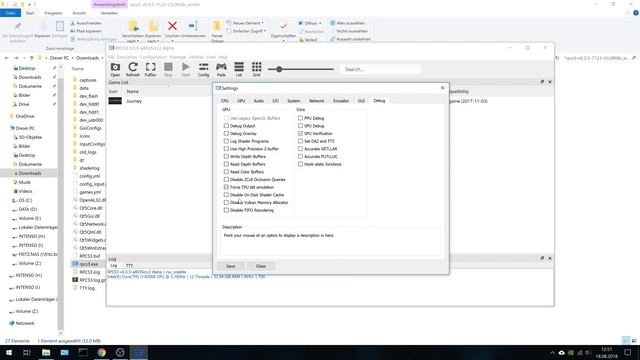Click the Verschieben nach icon in Explorer ribbon
Screen dimensions: 640x360
[133, 26]
